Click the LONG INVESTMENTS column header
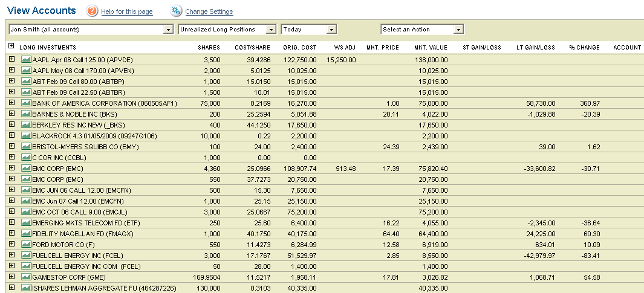 pos(48,48)
